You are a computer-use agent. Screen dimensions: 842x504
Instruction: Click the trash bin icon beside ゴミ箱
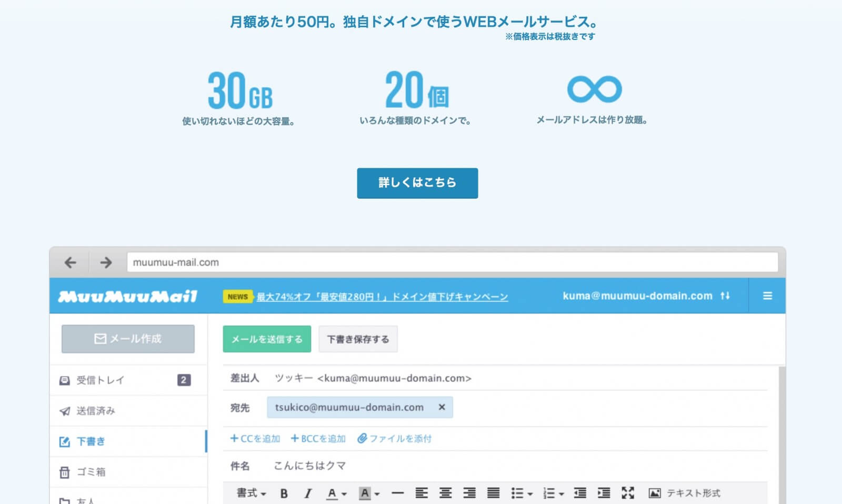click(x=64, y=472)
